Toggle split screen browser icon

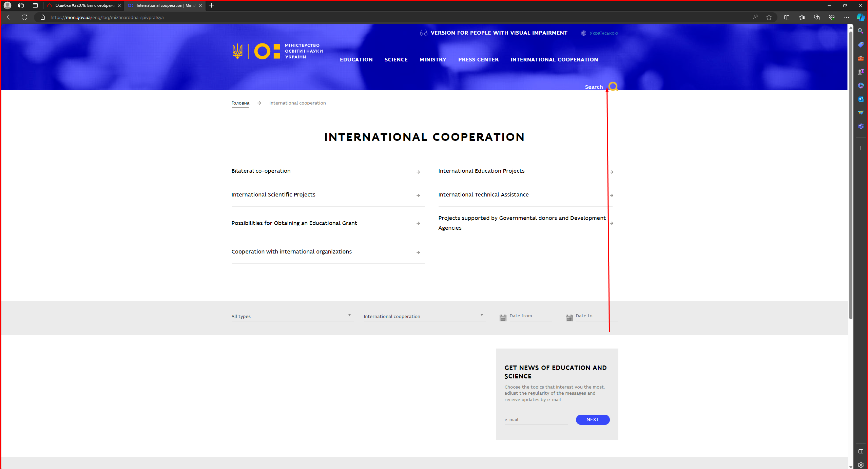[787, 17]
